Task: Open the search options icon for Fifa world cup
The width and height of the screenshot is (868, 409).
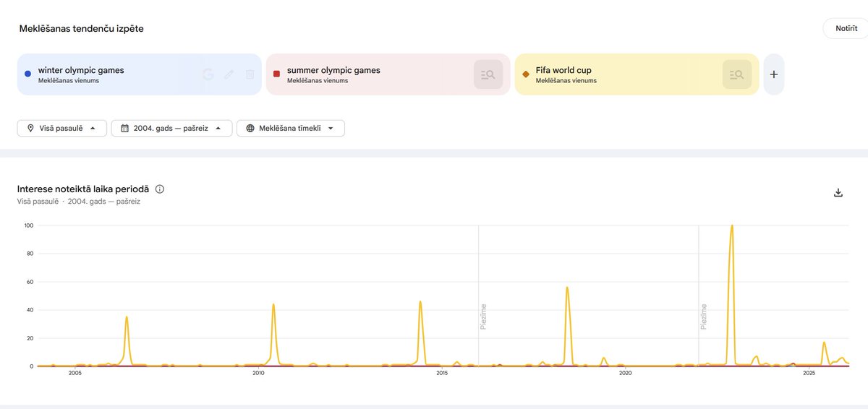Action: click(x=737, y=74)
